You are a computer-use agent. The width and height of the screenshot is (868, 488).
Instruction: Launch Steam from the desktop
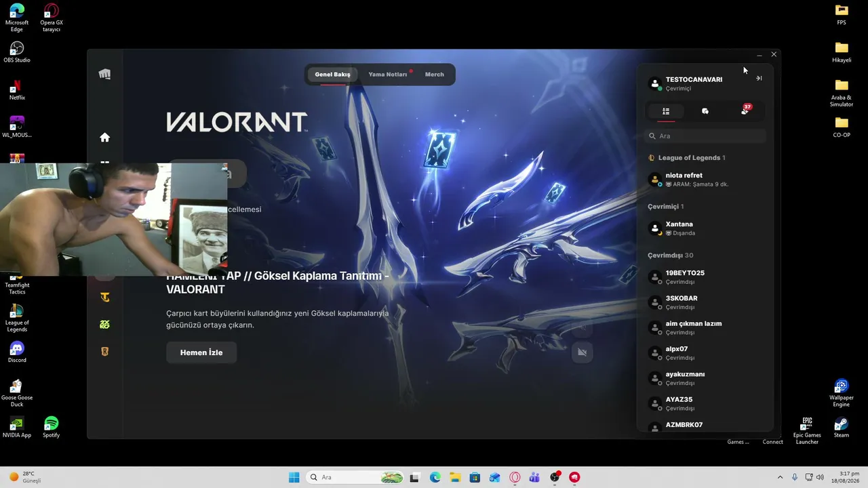(842, 427)
